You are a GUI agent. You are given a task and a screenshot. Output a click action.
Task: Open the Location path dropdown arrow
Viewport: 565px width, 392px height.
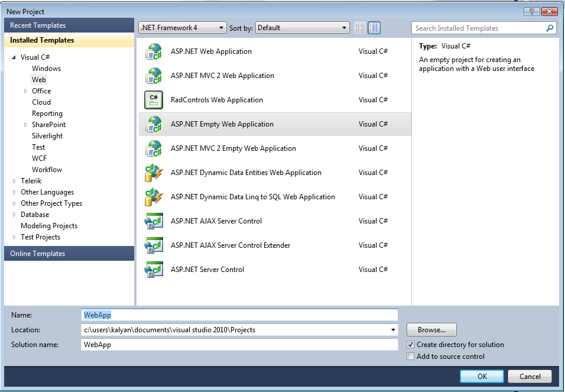point(393,330)
